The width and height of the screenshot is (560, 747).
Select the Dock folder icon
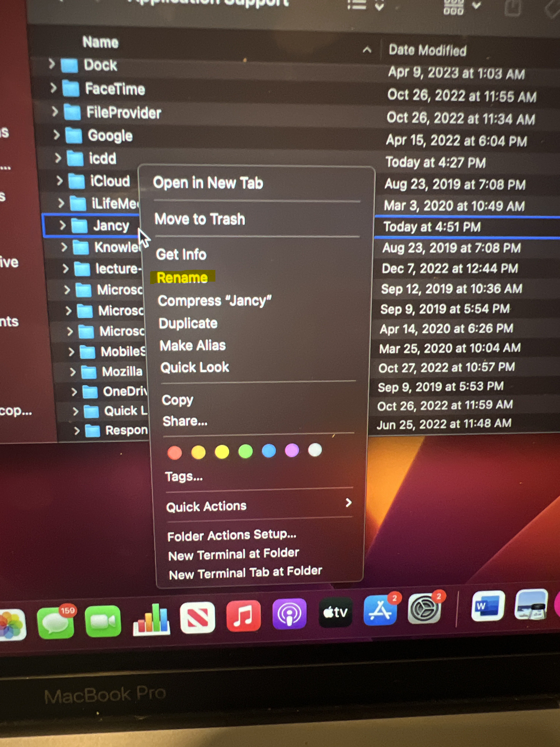(x=69, y=65)
